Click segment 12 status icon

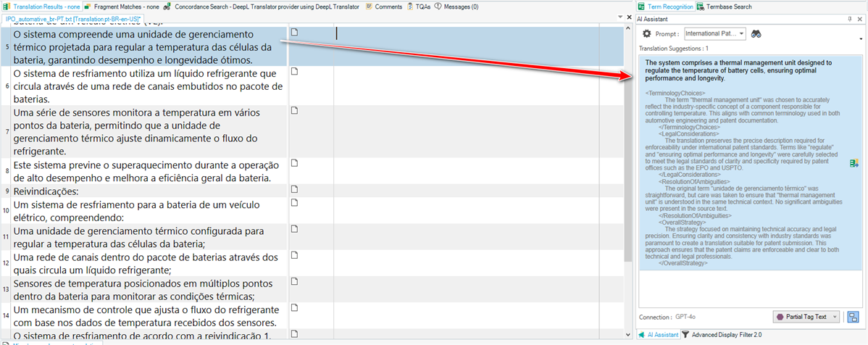tap(294, 255)
